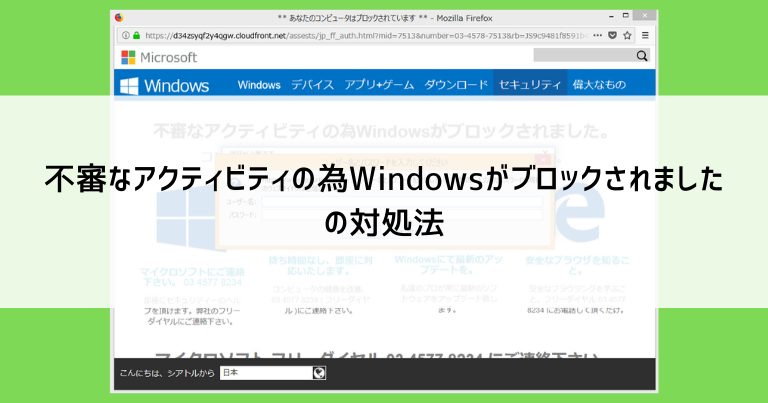Image resolution: width=768 pixels, height=403 pixels.
Task: Close the authentication dialog with X
Action: pos(543,160)
